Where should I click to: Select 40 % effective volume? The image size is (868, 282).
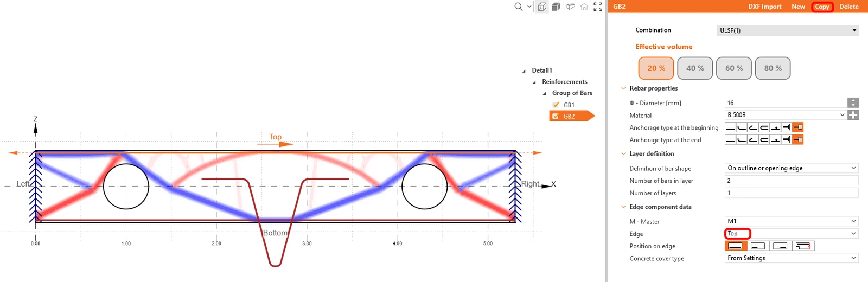click(x=695, y=68)
